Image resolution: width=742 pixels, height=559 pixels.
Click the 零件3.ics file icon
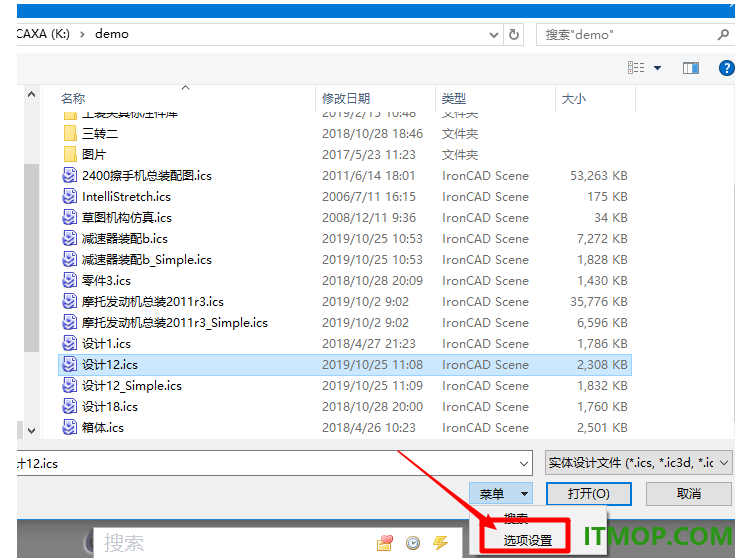pos(70,280)
